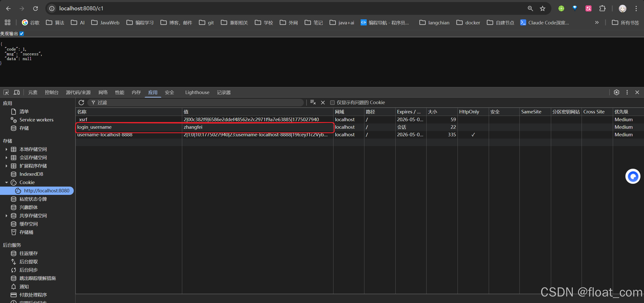Image resolution: width=644 pixels, height=303 pixels.
Task: Expand the 本地存储空间 tree node
Action: tap(6, 149)
